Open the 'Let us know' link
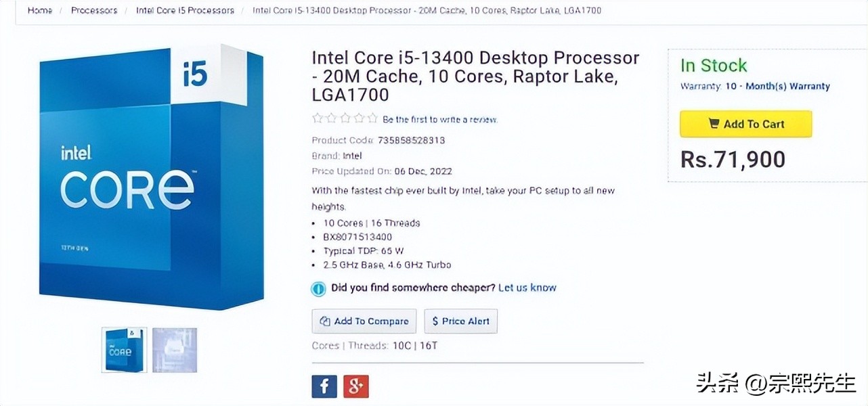868x406 pixels. click(x=527, y=288)
